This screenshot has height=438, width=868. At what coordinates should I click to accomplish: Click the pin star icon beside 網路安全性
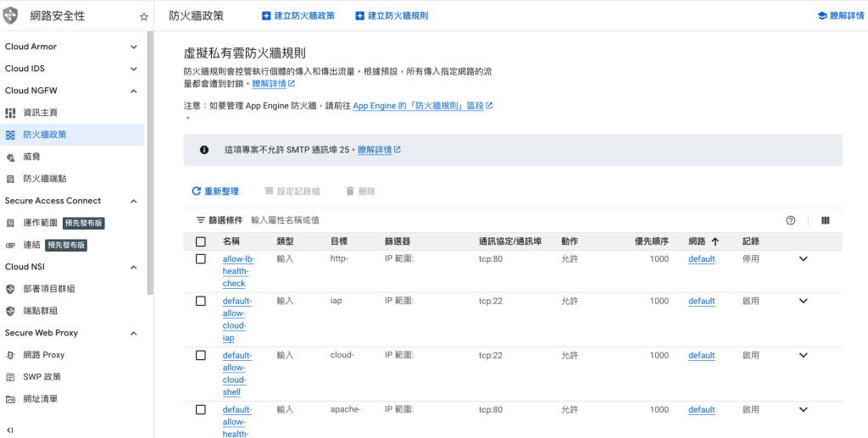tap(143, 16)
